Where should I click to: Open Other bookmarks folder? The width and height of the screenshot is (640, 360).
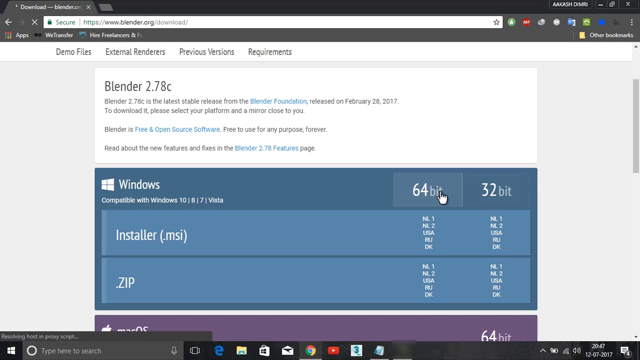pos(606,36)
